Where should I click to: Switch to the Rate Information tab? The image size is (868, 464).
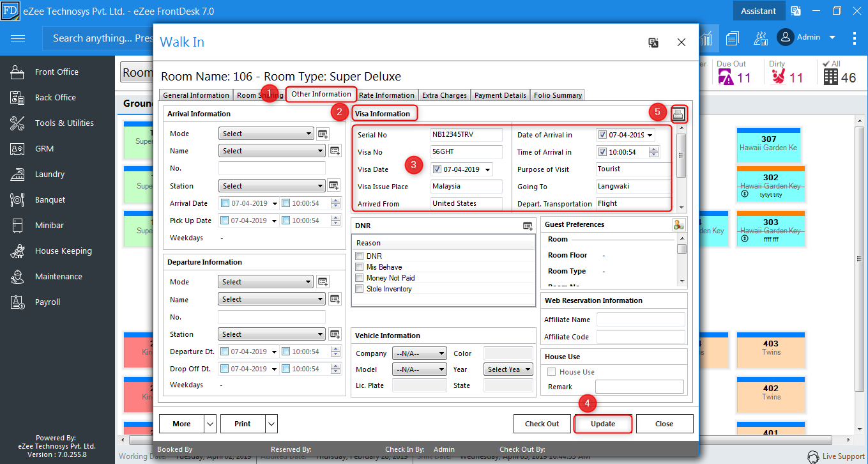[x=386, y=95]
